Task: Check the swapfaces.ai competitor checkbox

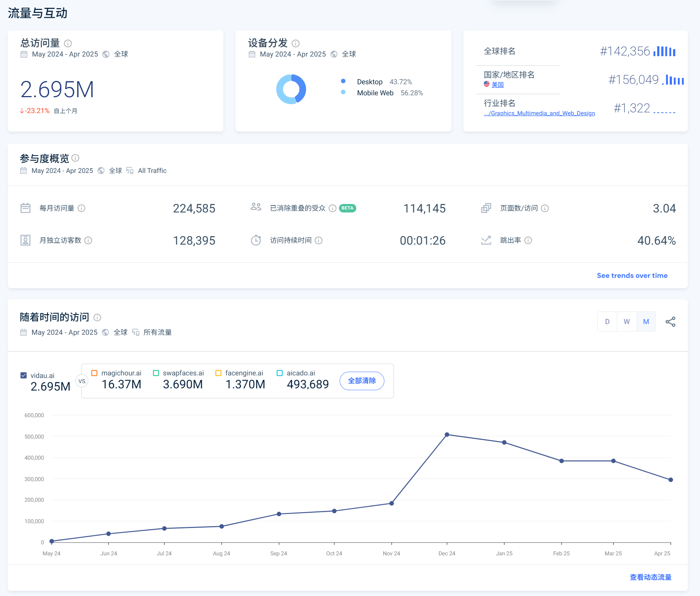Action: (156, 373)
